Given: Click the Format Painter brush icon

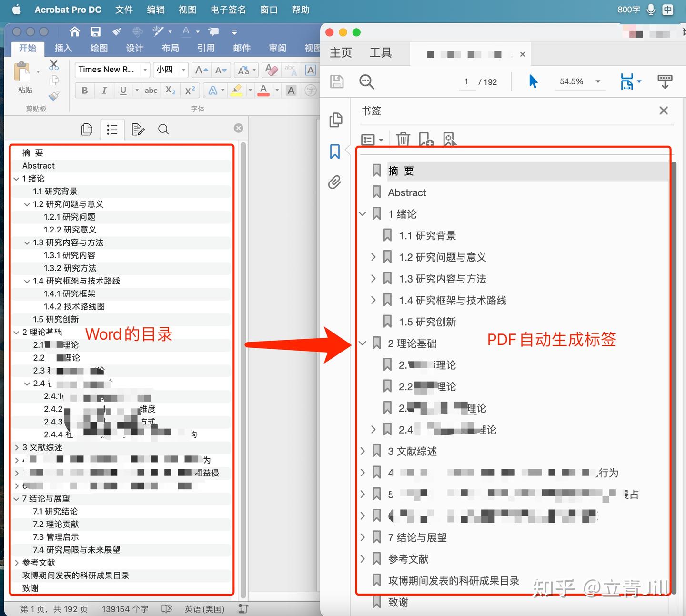Looking at the screenshot, I should pyautogui.click(x=54, y=96).
